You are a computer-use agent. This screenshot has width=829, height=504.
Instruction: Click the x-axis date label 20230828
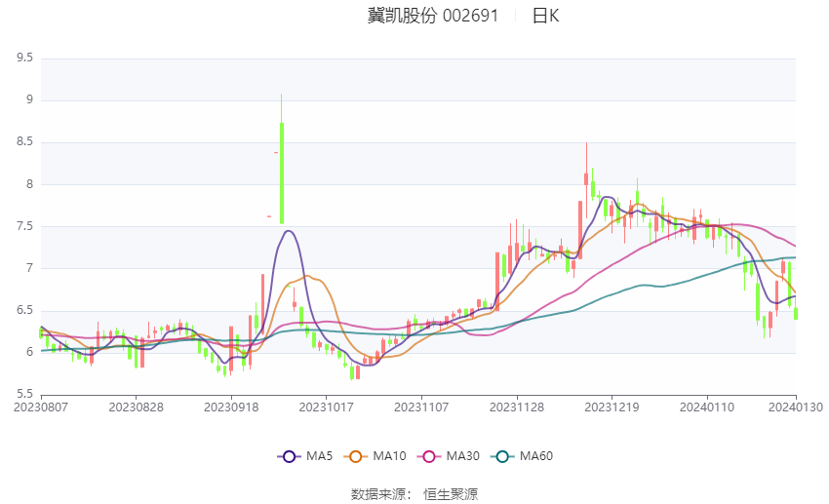click(x=136, y=407)
